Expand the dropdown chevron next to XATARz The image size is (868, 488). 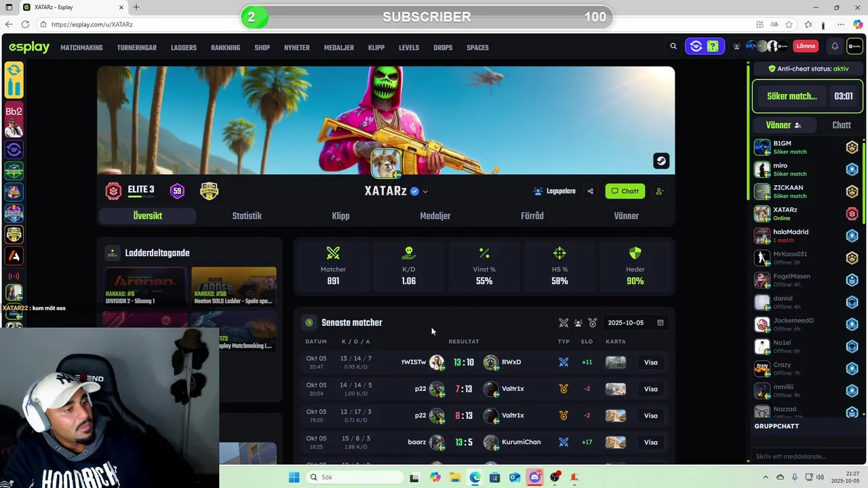point(425,191)
